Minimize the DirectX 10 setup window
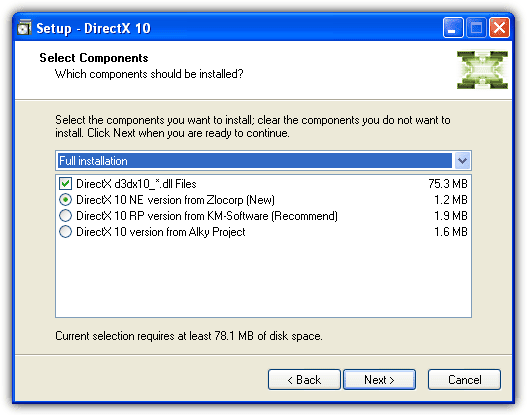The image size is (527, 415). tap(453, 28)
